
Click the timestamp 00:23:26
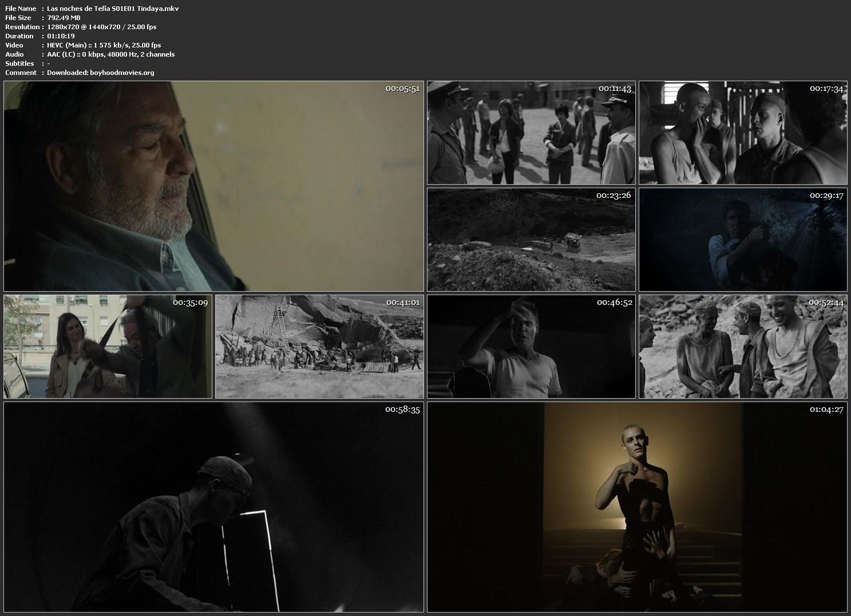coord(613,196)
